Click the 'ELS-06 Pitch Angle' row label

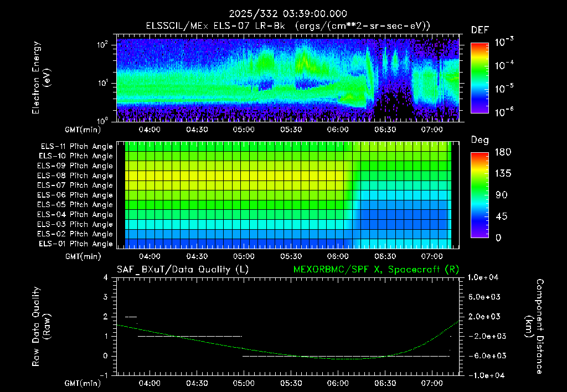click(75, 195)
